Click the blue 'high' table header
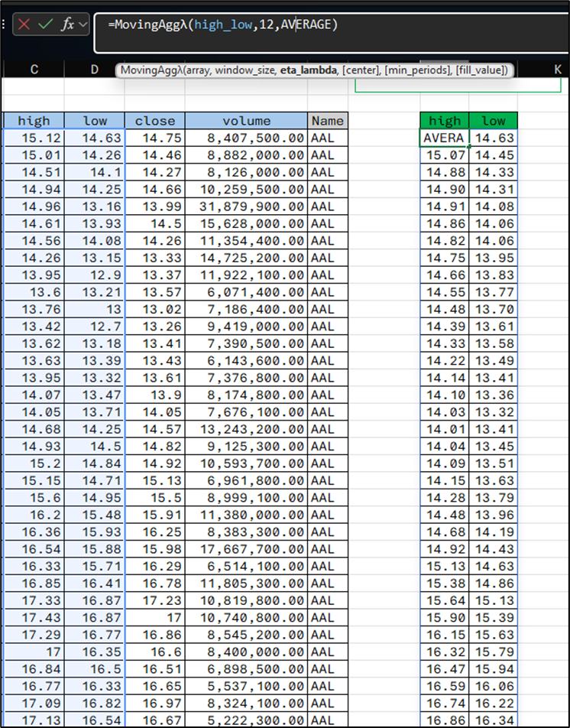570x728 pixels. pos(34,121)
